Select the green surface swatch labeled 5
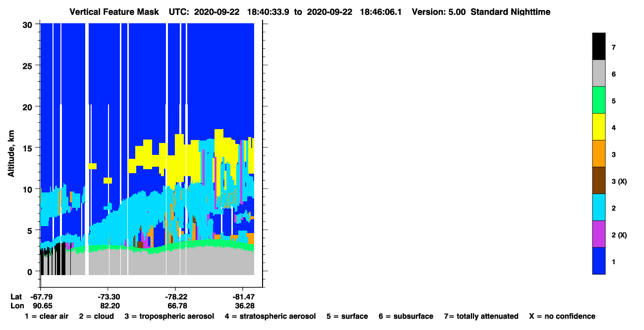 [x=598, y=100]
